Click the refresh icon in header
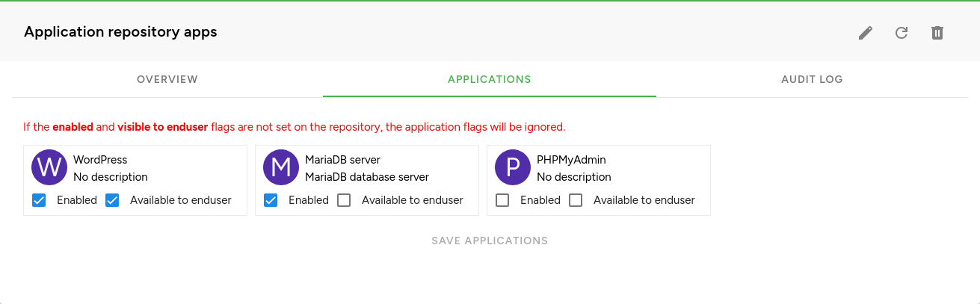 [902, 33]
